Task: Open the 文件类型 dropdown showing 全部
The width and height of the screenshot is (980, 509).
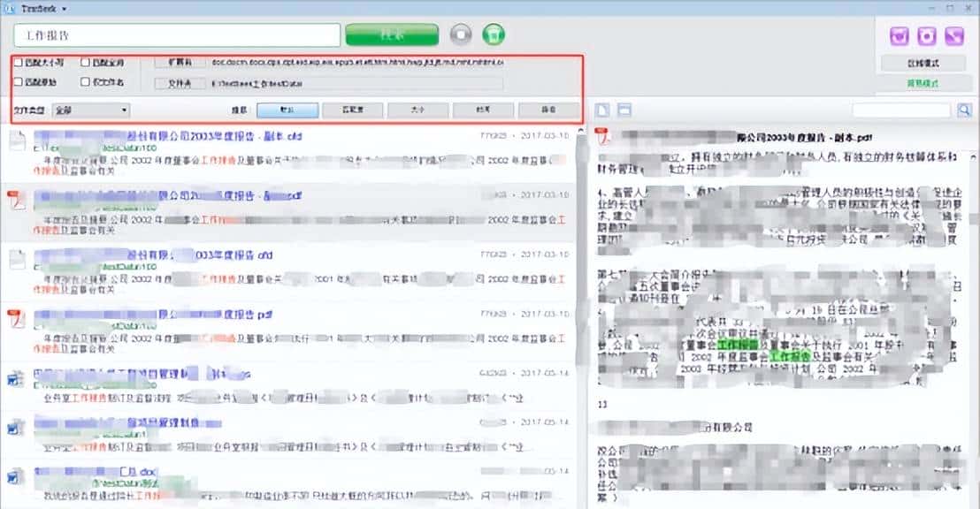Action: (91, 109)
